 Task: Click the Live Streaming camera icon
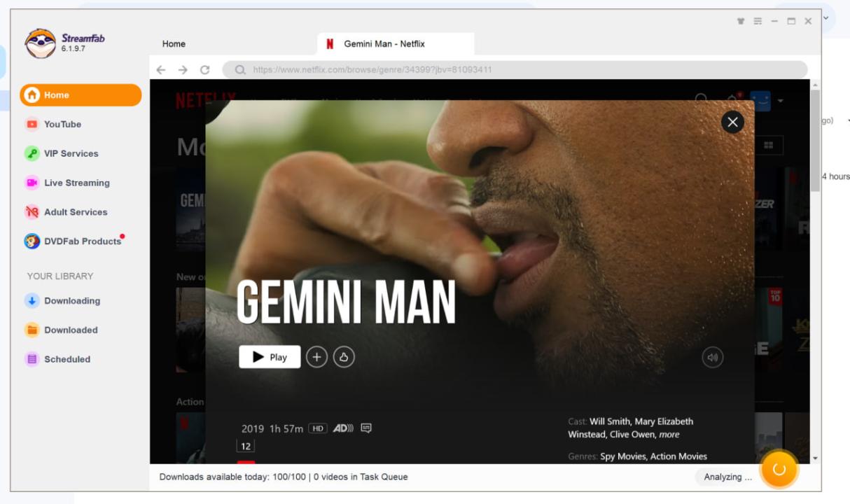click(32, 183)
